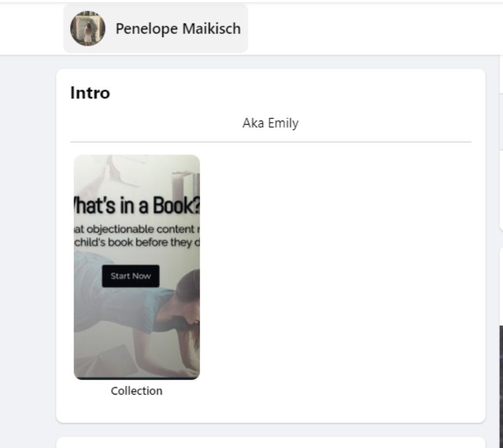Click the Collection caption under the thumbnail
The height and width of the screenshot is (448, 503).
pyautogui.click(x=137, y=391)
